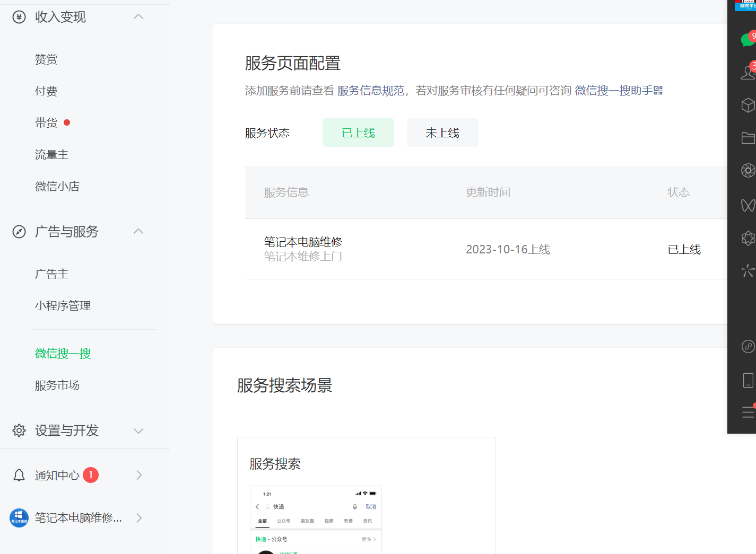Open the hamburger menu icon in right dock
The height and width of the screenshot is (554, 756).
pyautogui.click(x=748, y=412)
